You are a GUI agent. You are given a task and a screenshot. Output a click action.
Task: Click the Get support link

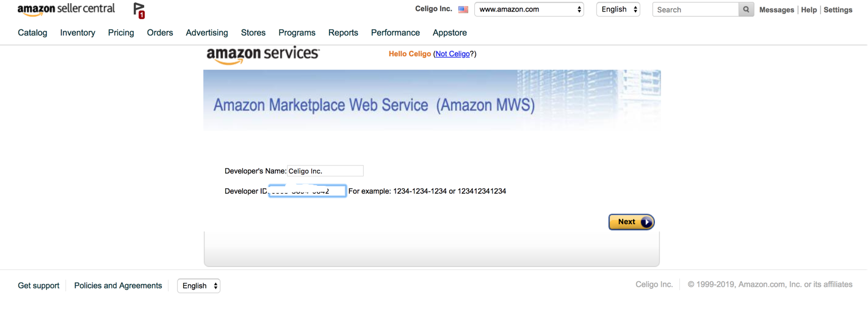[x=38, y=286]
